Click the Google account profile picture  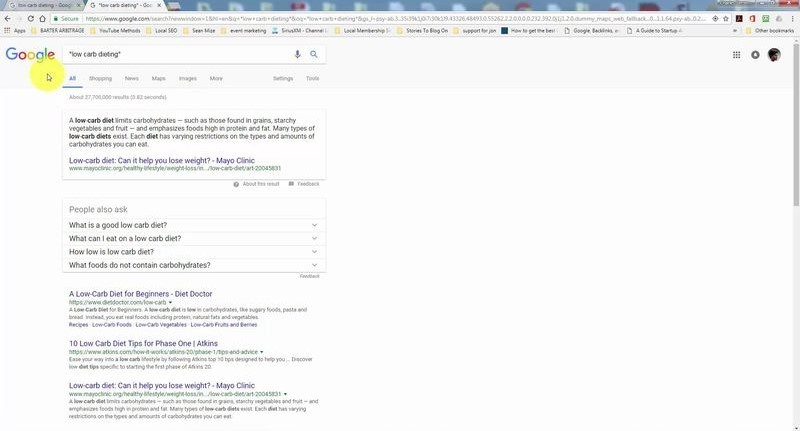[x=774, y=55]
